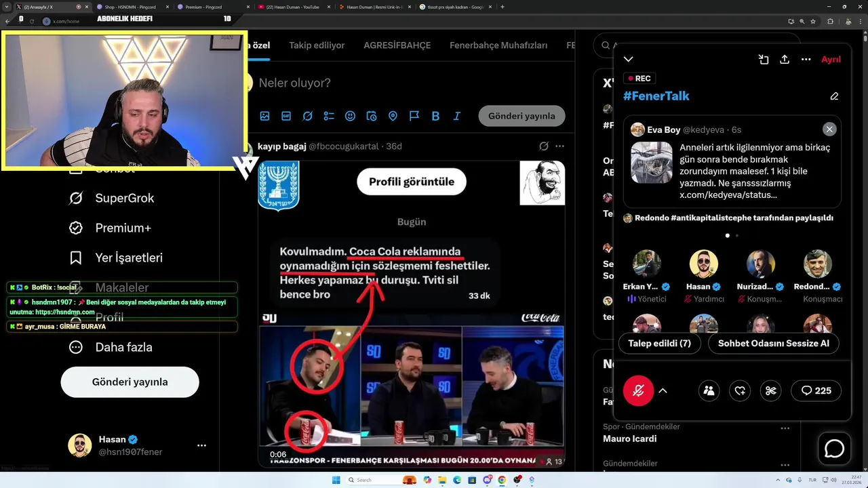Open Space more options (three dots)
Image resolution: width=868 pixels, height=488 pixels.
(806, 60)
